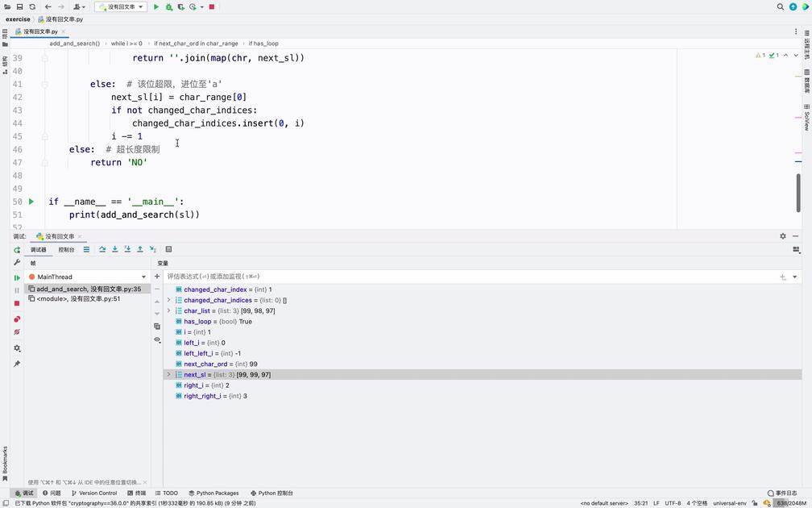
Task: Click the Pin Tab icon
Action: point(17,364)
